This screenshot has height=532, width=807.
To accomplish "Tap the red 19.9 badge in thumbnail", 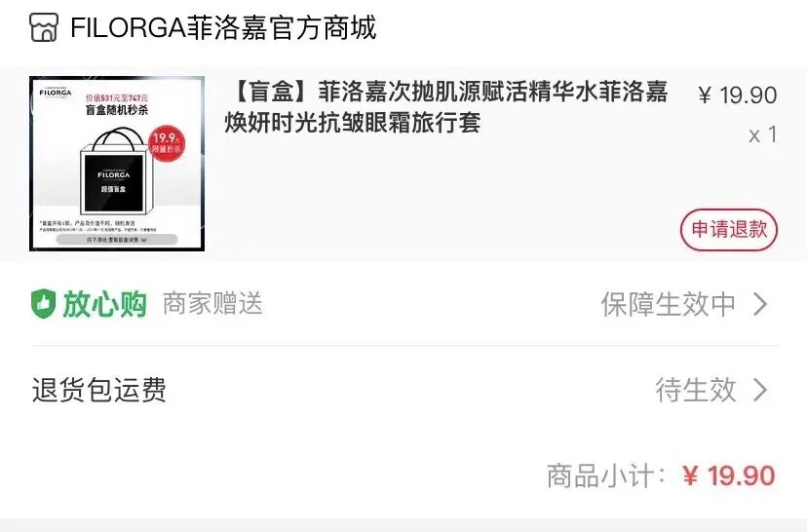I will click(167, 142).
